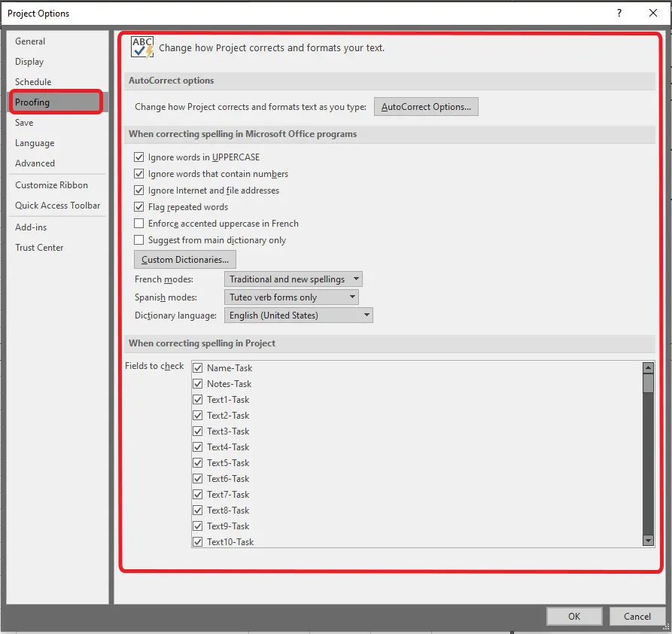Toggle Ignore words in UPPERCASE
The height and width of the screenshot is (634, 672).
point(139,157)
